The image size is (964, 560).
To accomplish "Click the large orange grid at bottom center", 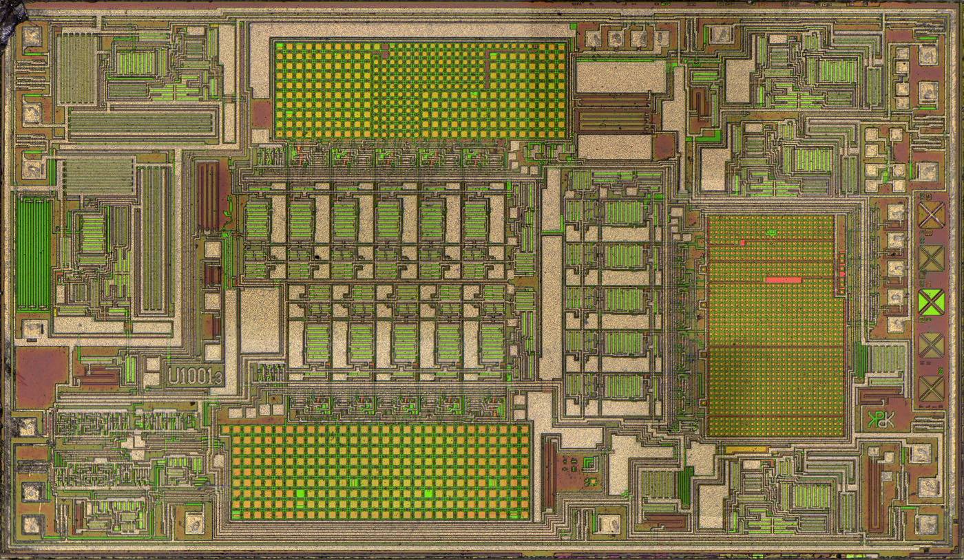I will 376,471.
